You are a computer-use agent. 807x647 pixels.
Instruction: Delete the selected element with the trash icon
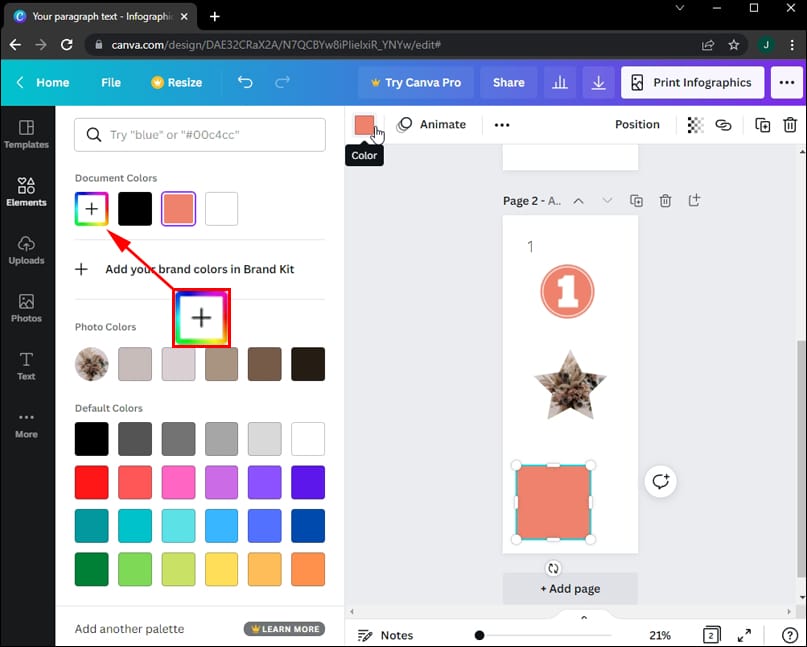[789, 124]
